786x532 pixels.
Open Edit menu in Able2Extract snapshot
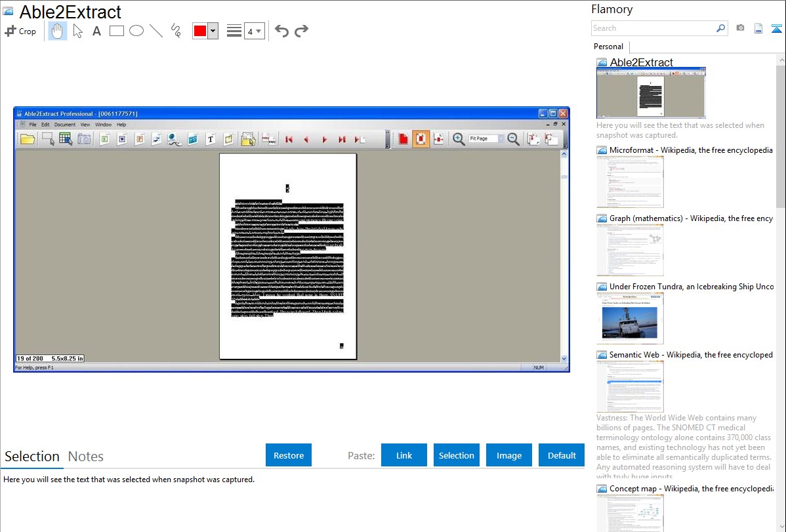pos(45,125)
